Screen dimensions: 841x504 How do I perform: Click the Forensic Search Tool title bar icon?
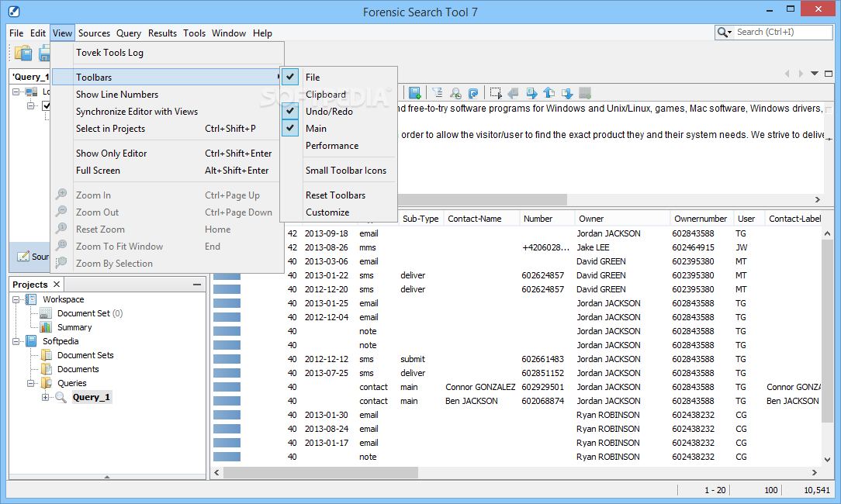14,12
